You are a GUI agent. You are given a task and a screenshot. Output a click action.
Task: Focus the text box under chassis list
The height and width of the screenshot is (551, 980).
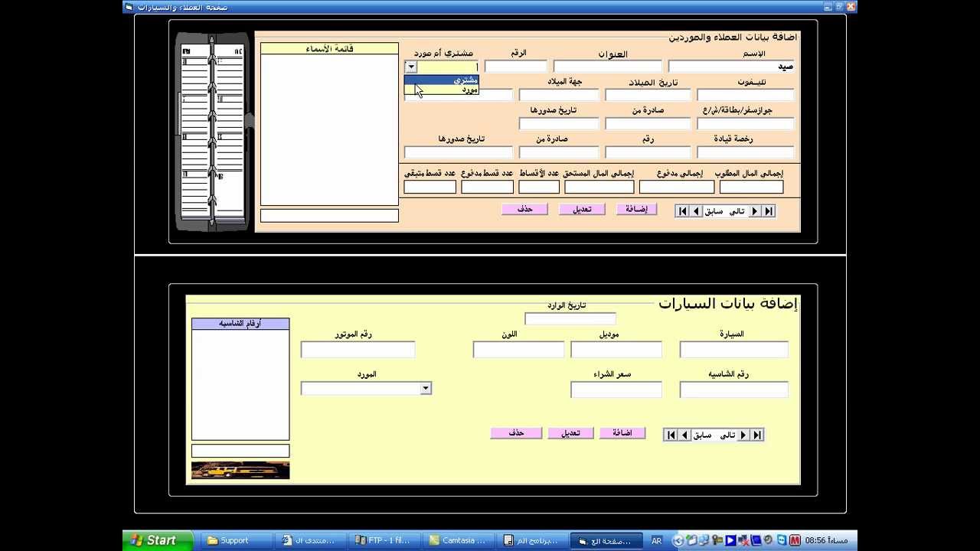pyautogui.click(x=240, y=451)
